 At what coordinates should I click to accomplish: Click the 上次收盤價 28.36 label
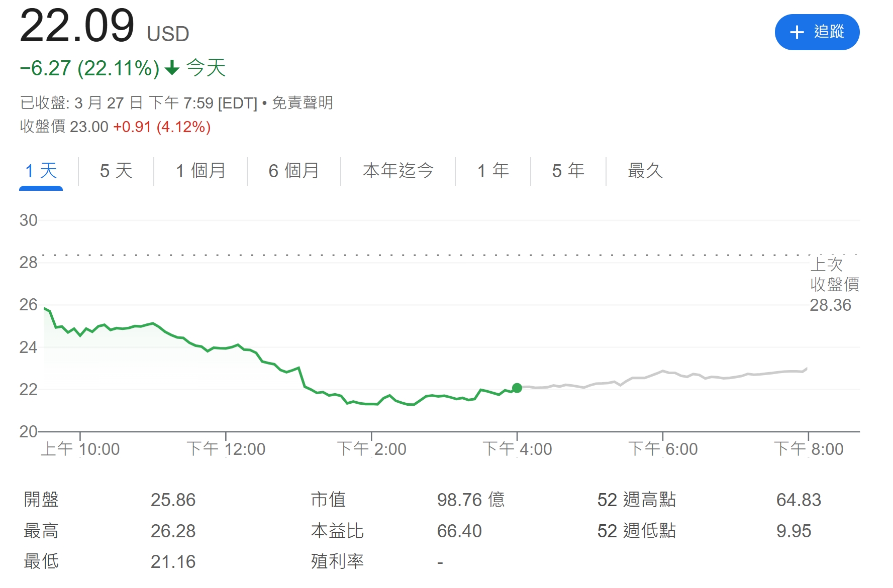click(x=834, y=285)
